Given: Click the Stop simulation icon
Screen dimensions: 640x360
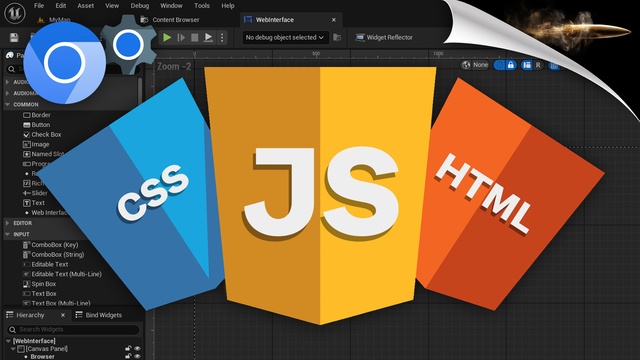Looking at the screenshot, I should click(x=195, y=38).
